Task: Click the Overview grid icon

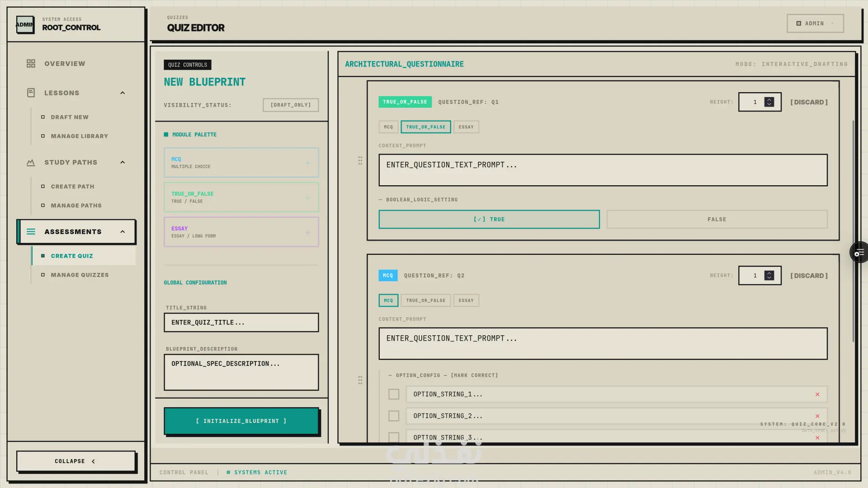Action: click(x=31, y=64)
